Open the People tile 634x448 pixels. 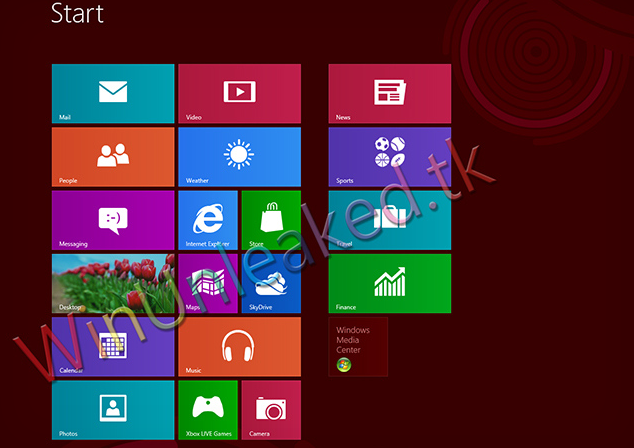point(112,157)
